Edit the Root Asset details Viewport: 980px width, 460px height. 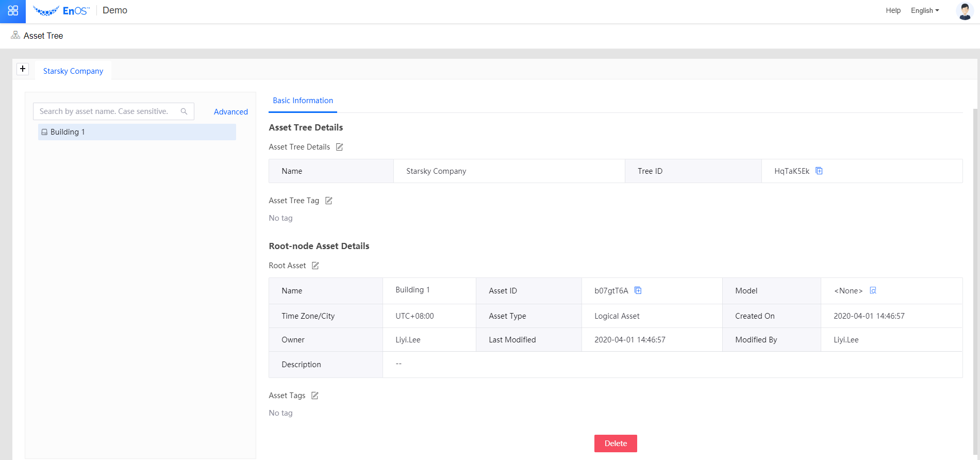315,266
